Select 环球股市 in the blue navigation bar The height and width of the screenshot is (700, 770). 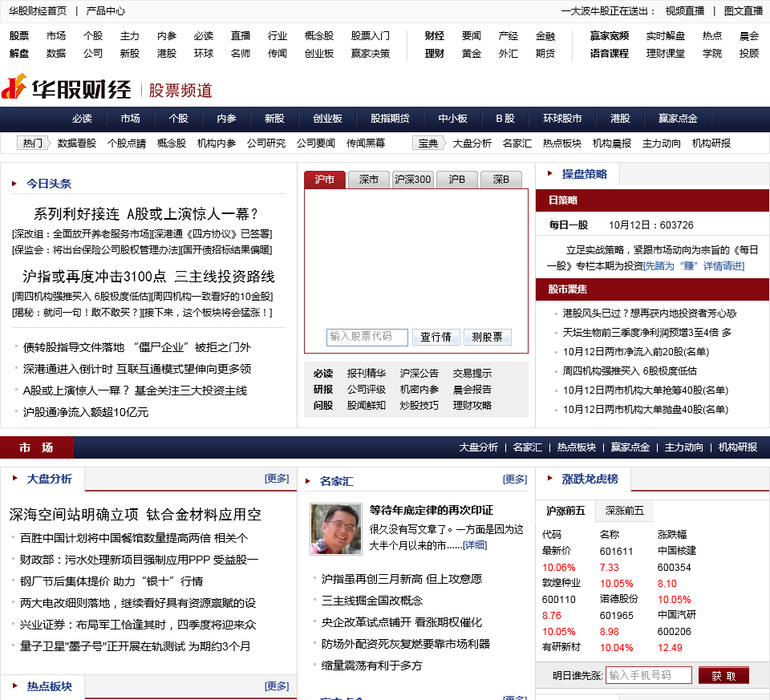click(562, 119)
